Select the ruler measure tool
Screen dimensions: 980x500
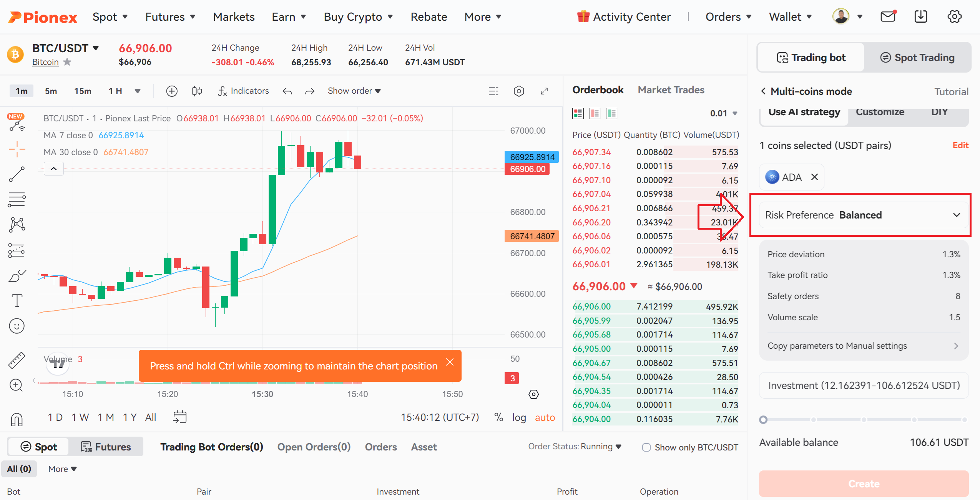pyautogui.click(x=17, y=360)
